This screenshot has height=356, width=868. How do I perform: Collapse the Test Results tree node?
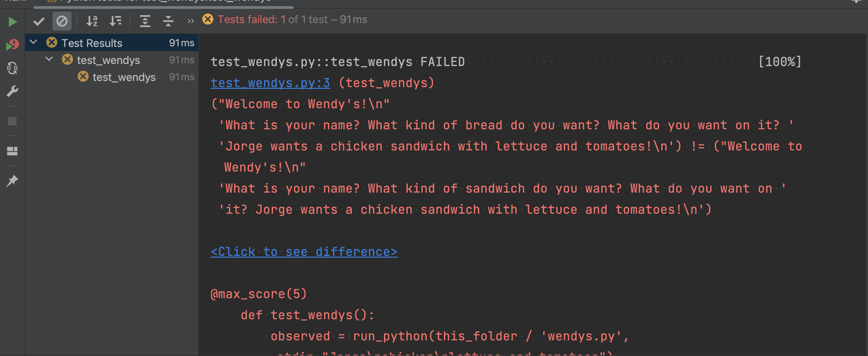click(33, 42)
